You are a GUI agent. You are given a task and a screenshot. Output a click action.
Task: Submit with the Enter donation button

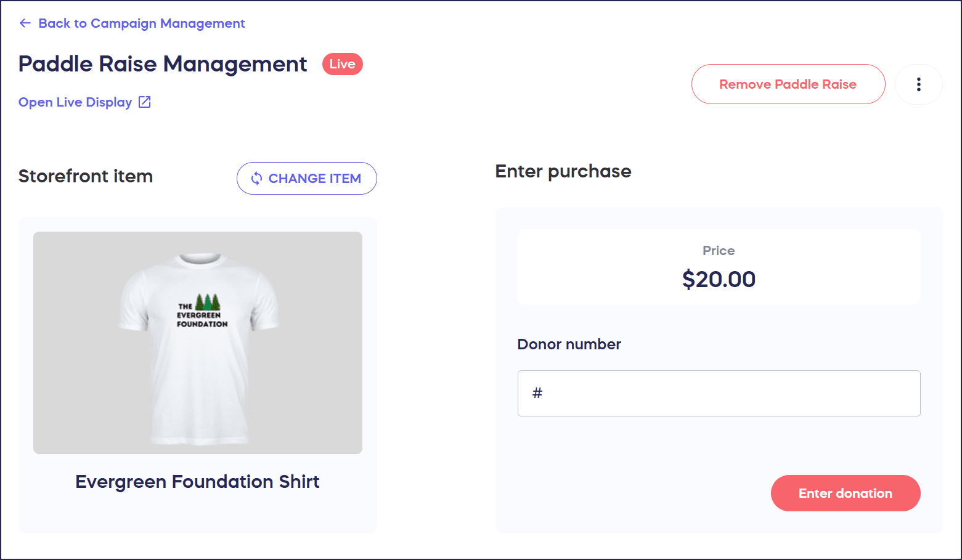coord(845,493)
